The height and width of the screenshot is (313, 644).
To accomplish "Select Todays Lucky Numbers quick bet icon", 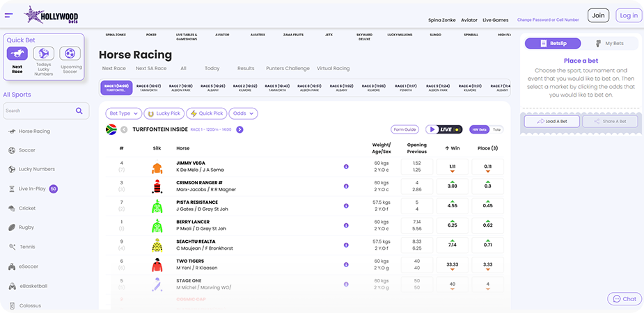I will (x=44, y=54).
